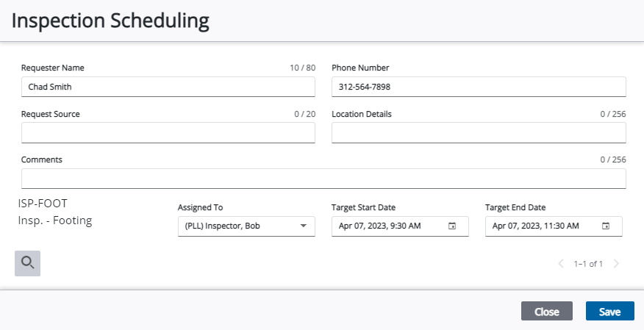Open the Target Start Date calendar picker
Screen dimensions: 644x330
click(x=453, y=226)
